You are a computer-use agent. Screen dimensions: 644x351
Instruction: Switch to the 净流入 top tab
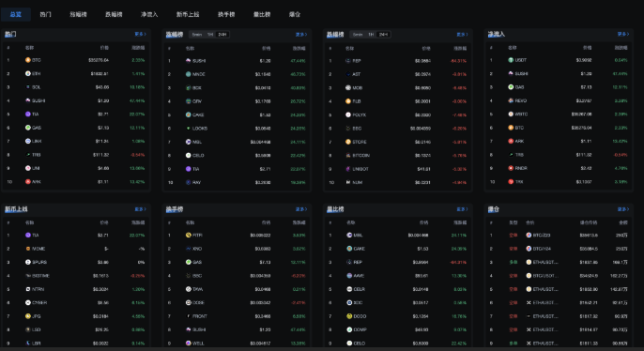click(149, 14)
